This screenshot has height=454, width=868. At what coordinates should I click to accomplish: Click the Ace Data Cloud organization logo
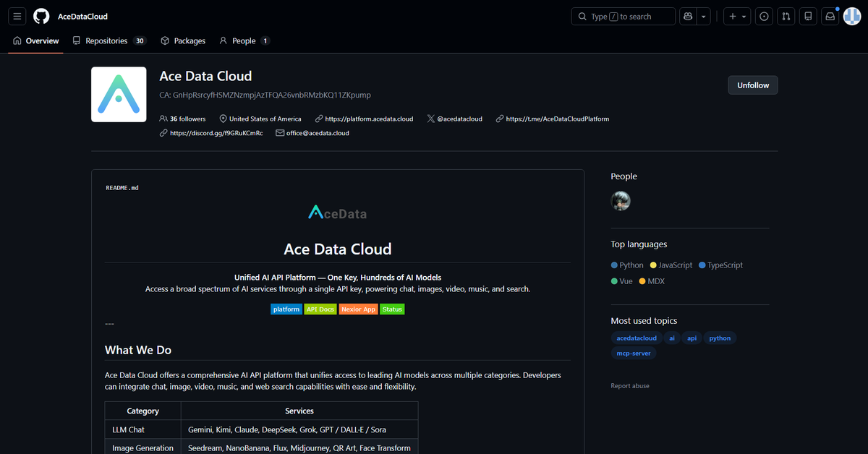(119, 95)
